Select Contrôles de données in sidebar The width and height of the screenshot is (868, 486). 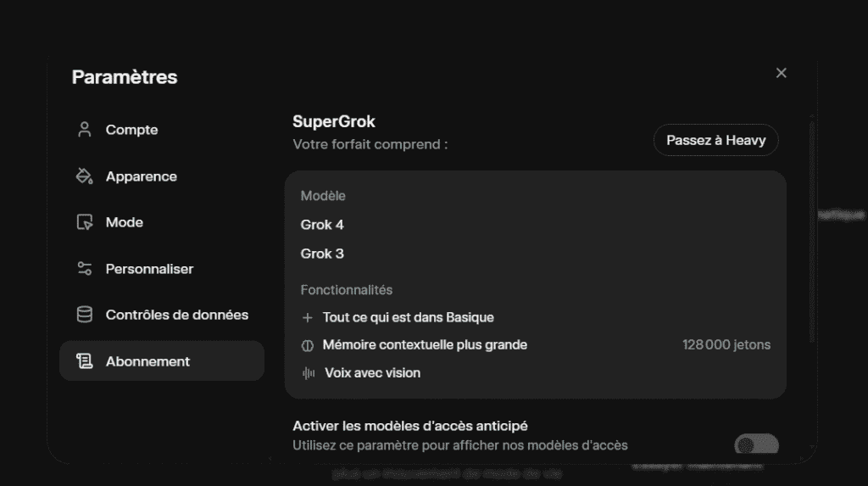pos(176,315)
